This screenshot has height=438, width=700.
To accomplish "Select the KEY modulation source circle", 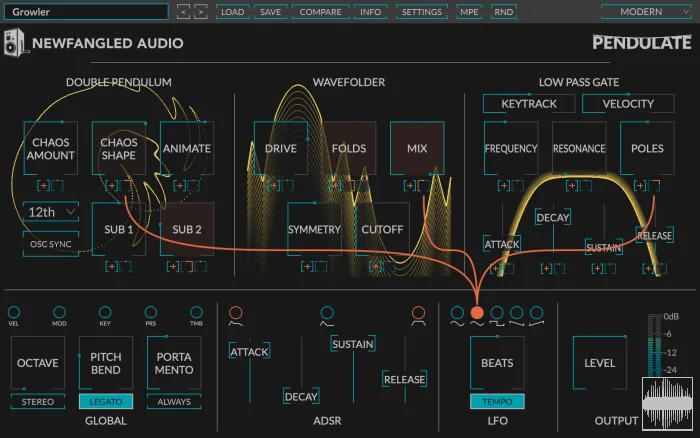I will (105, 312).
